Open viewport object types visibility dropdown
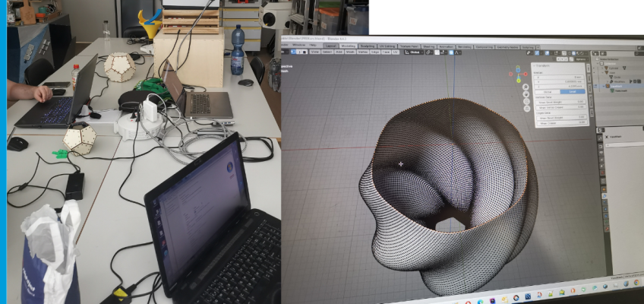 tap(530, 53)
